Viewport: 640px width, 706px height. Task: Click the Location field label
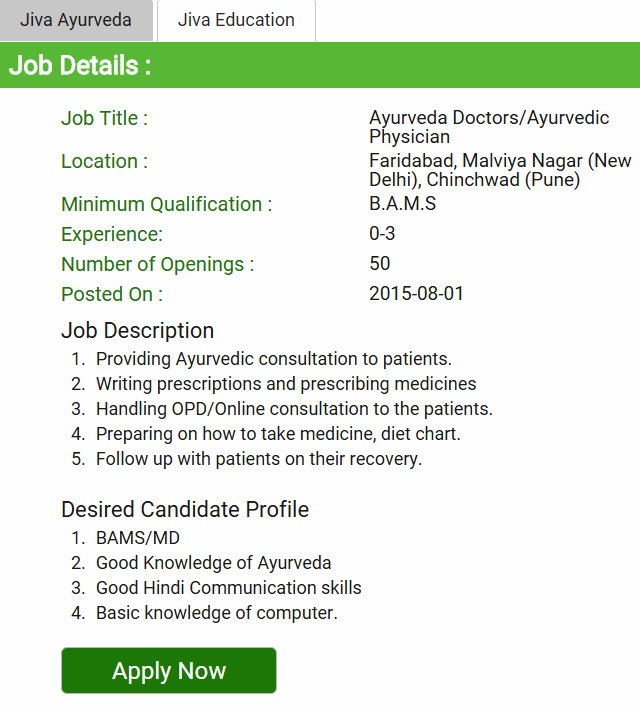point(104,161)
